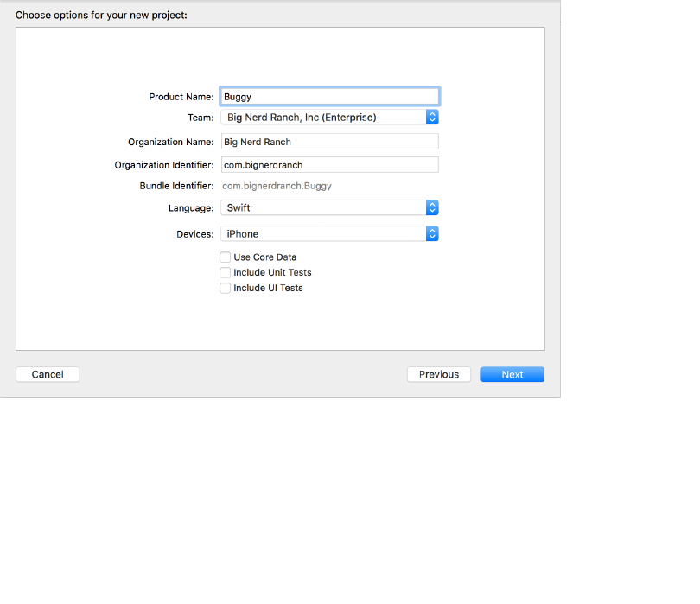Viewport: 700px width, 604px height.
Task: Click the "Language:" label
Action: point(190,208)
